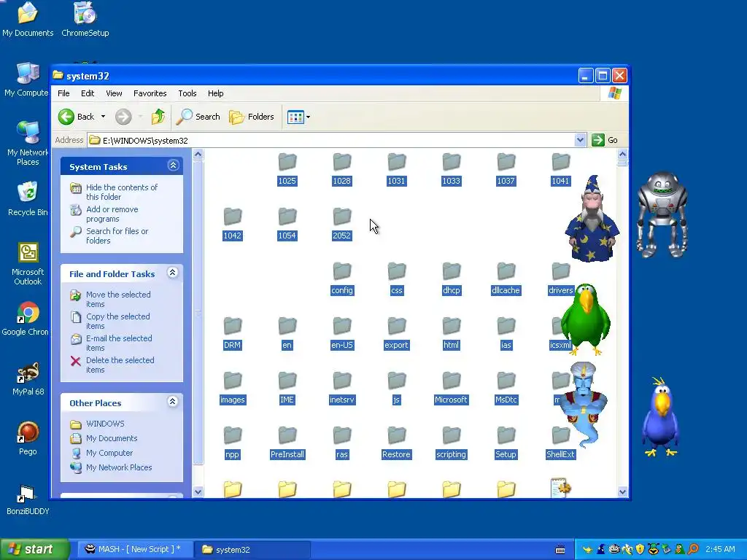747x560 pixels.
Task: Select the dhcp folder
Action: pos(451,279)
